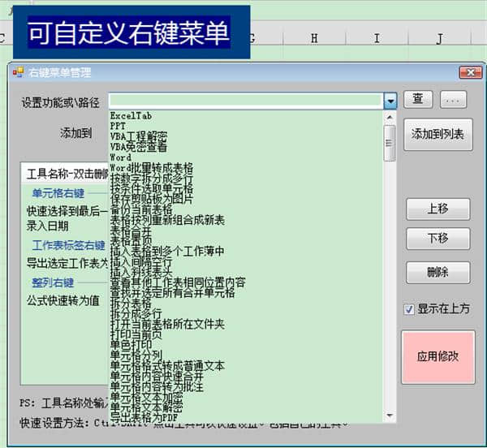Select 导出选定工作表 tool list row
487x448 pixels.
click(x=67, y=264)
